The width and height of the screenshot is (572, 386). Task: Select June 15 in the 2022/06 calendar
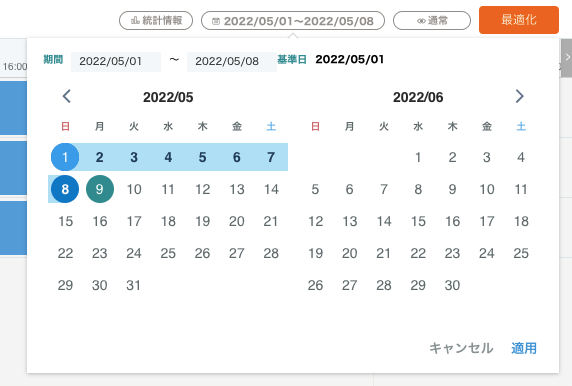pos(418,221)
